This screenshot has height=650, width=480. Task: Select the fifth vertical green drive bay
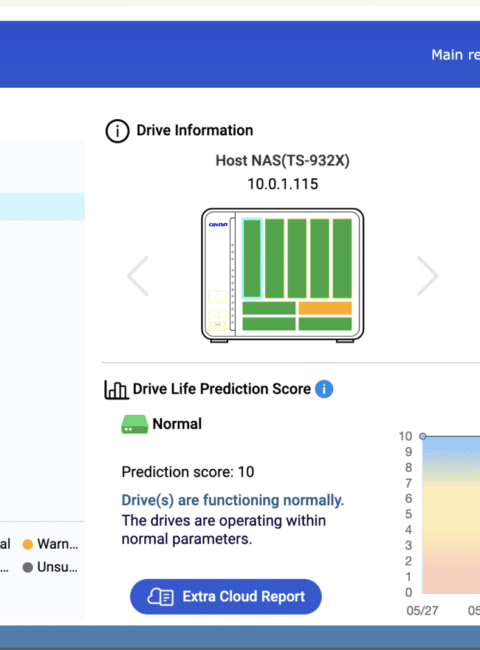coord(342,258)
